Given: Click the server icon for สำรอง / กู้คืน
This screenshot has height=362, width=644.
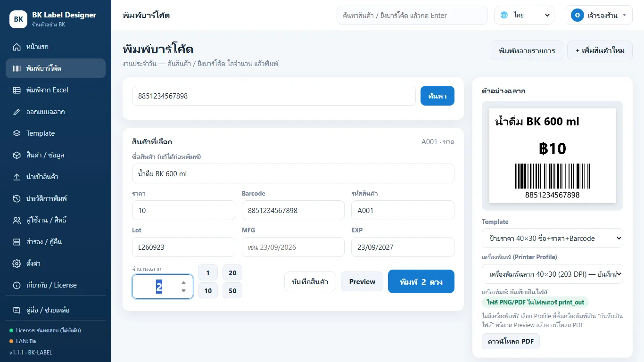Looking at the screenshot, I should tap(17, 242).
